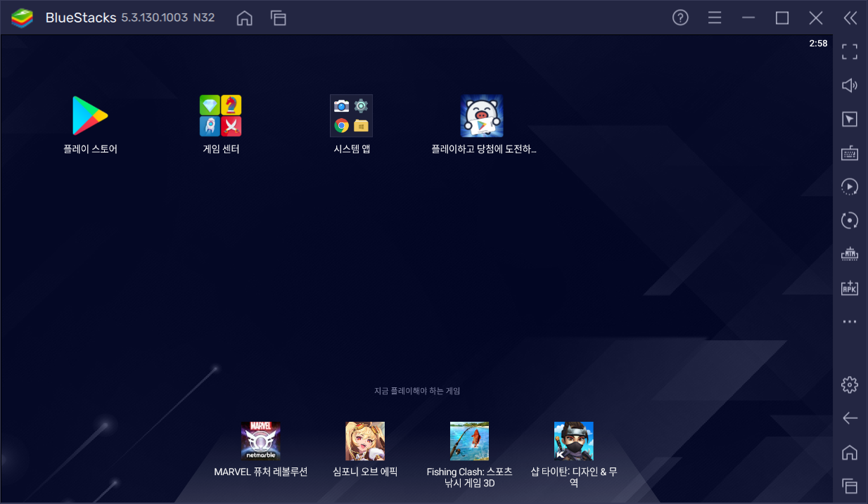Image resolution: width=868 pixels, height=504 pixels.
Task: Open the multi-instance manager robot icon
Action: click(x=850, y=254)
